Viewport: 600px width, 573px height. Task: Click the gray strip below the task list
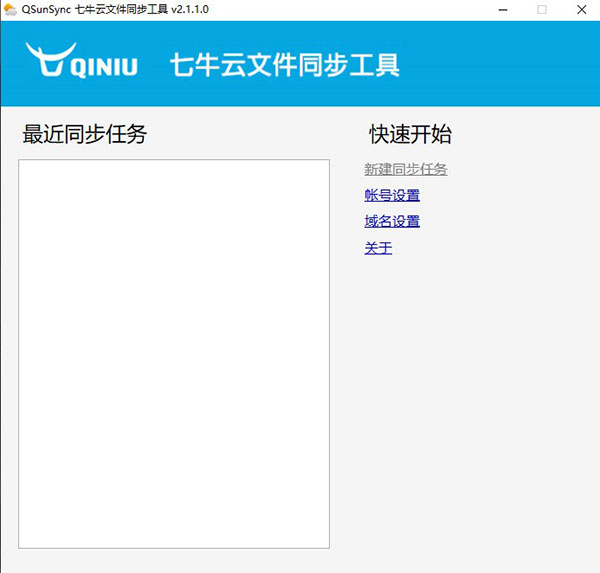174,560
